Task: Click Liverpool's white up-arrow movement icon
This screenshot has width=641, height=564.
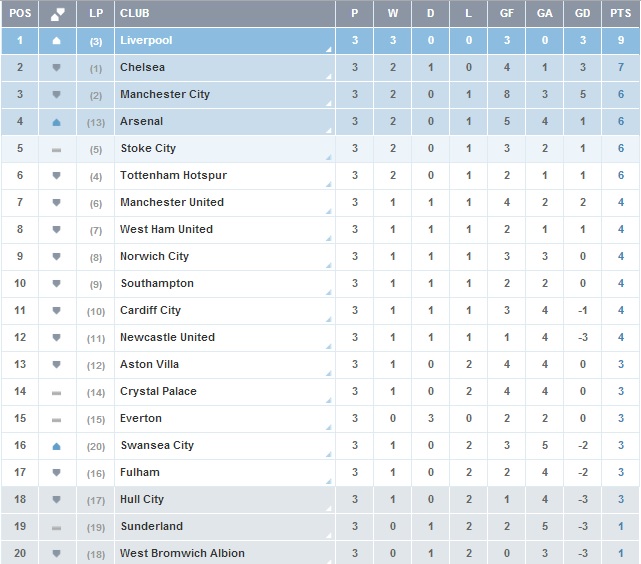Action: click(56, 41)
